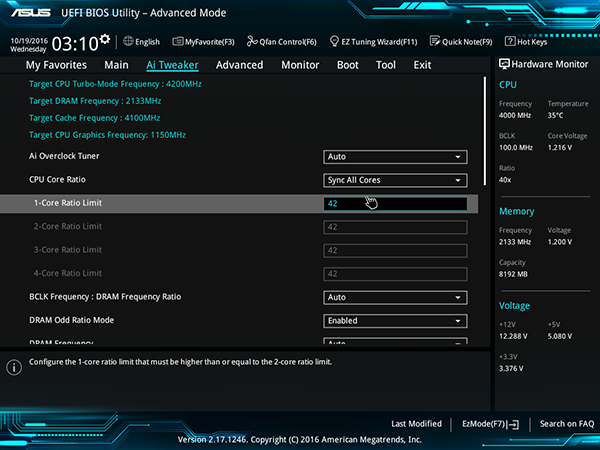Click the ASUS logo

[31, 13]
